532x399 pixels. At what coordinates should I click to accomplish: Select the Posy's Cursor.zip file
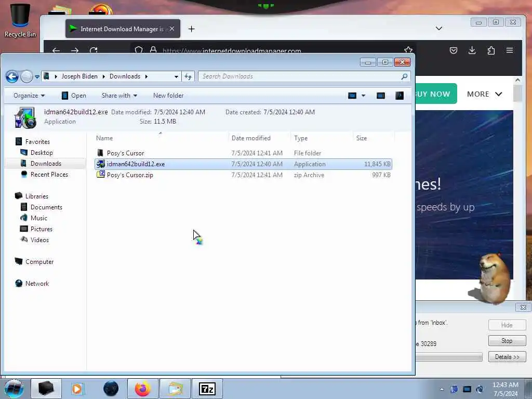tap(129, 175)
